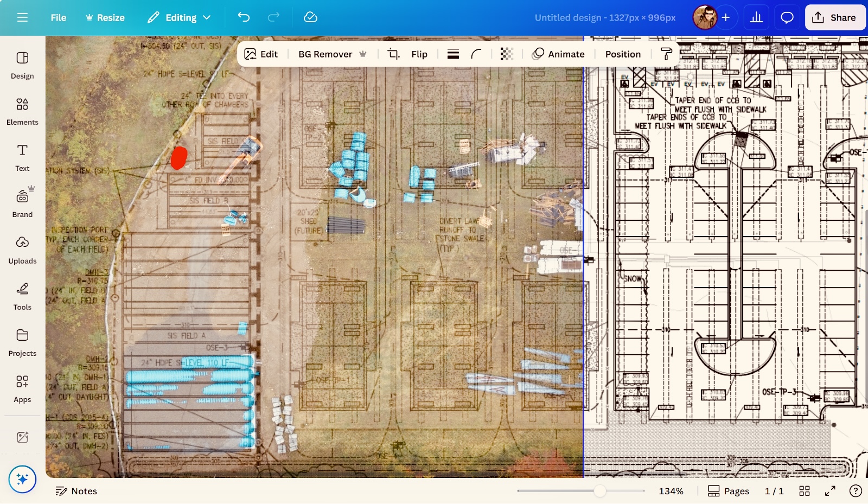The height and width of the screenshot is (504, 868).
Task: Adjust the zoom slider
Action: click(599, 491)
